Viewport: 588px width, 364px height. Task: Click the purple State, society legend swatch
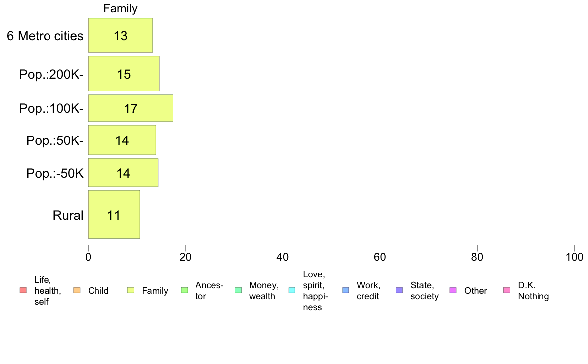(400, 290)
